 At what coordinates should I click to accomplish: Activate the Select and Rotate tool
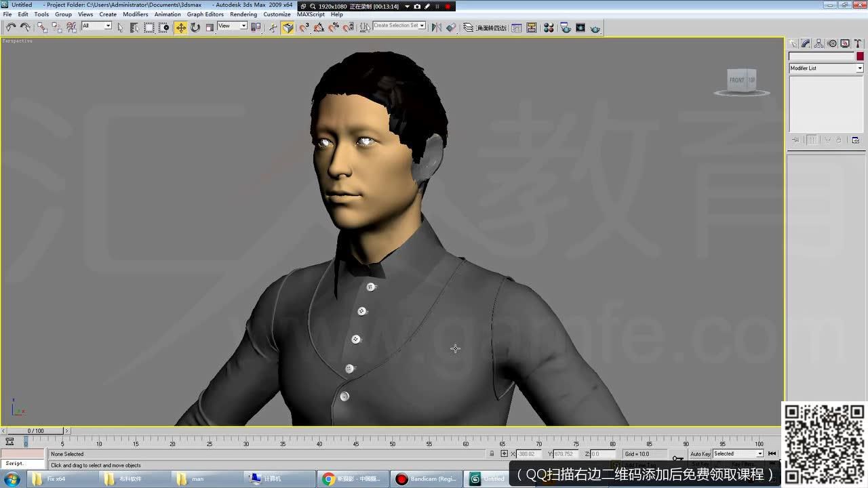[x=195, y=28]
